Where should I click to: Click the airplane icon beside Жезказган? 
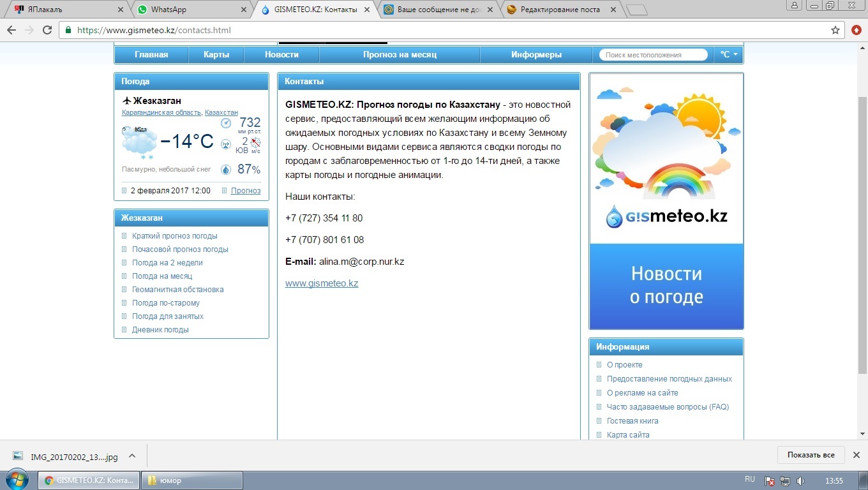pos(126,101)
